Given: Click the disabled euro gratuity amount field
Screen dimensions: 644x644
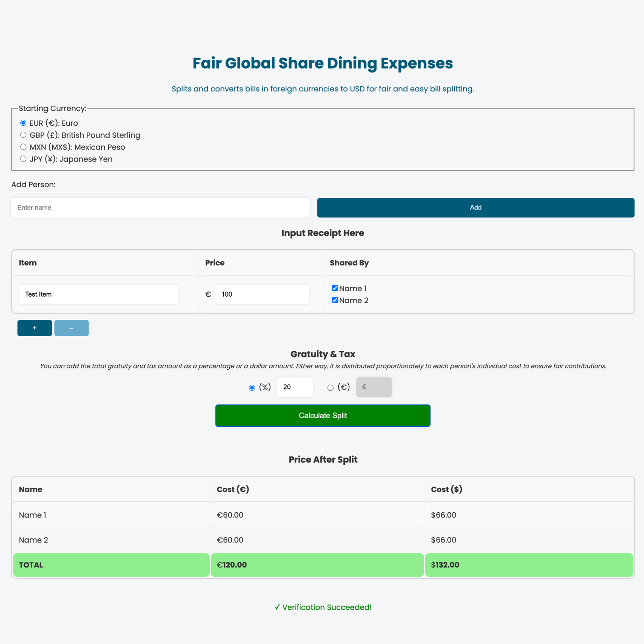Looking at the screenshot, I should point(374,387).
